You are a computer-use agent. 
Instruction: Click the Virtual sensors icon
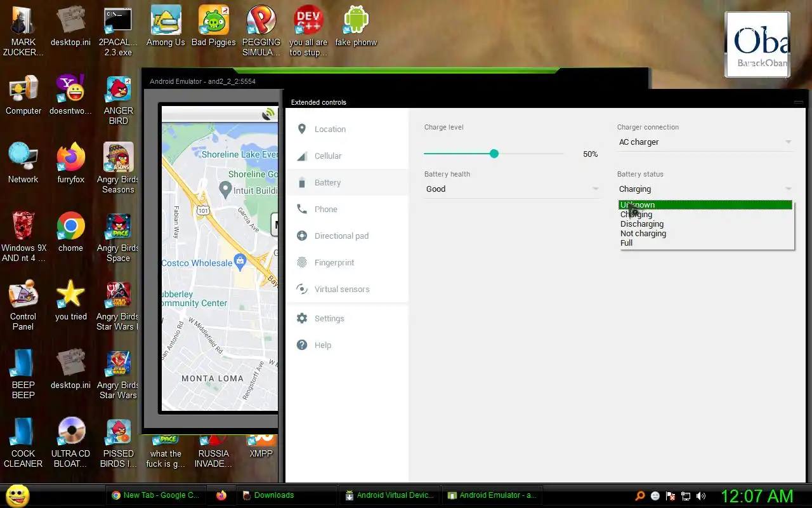[302, 289]
